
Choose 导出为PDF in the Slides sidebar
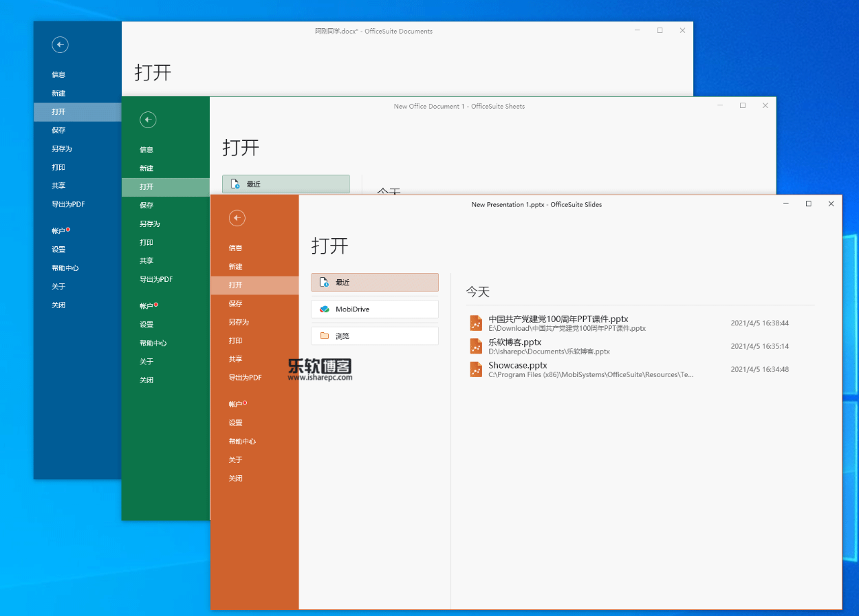[x=245, y=378]
